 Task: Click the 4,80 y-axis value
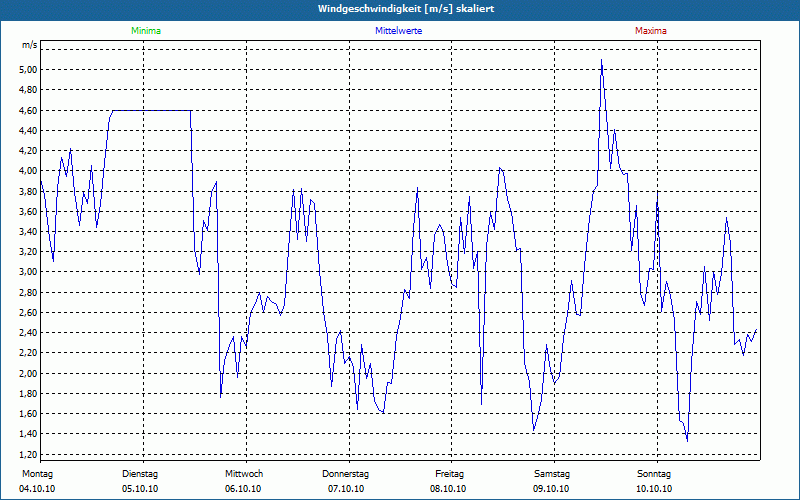coord(29,90)
